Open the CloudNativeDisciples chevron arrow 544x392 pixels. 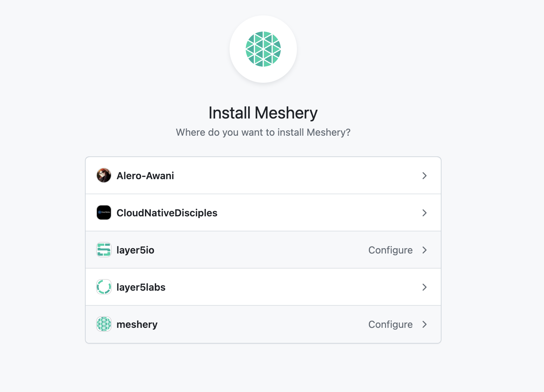click(x=424, y=213)
